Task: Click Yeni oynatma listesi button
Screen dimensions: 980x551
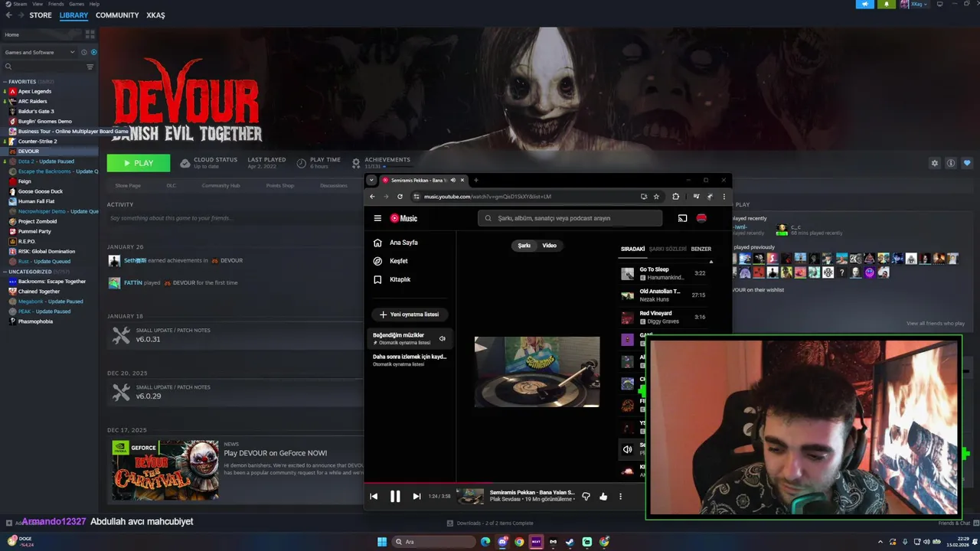Action: 410,315
